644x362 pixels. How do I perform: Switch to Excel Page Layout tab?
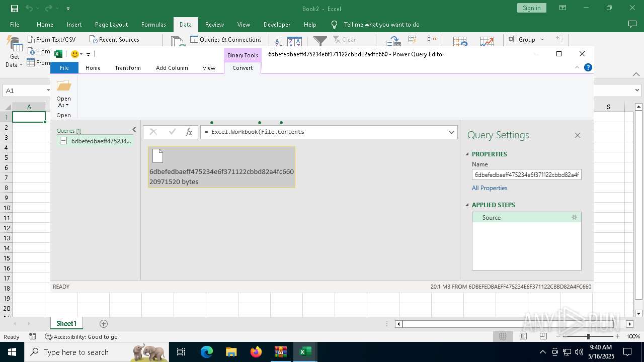pos(111,25)
